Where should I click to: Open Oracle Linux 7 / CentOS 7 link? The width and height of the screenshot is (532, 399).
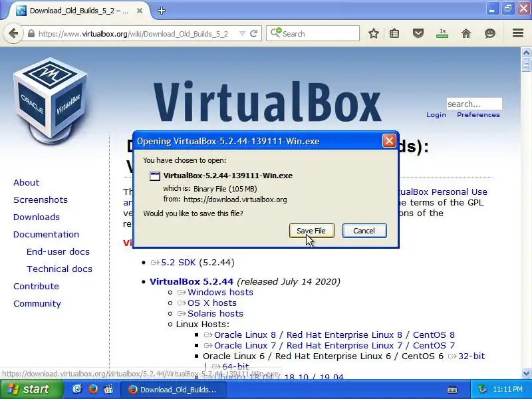[334, 345]
